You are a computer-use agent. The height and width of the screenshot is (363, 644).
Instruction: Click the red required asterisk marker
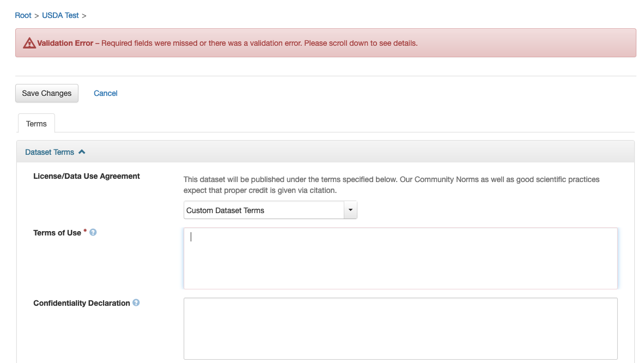pos(85,232)
